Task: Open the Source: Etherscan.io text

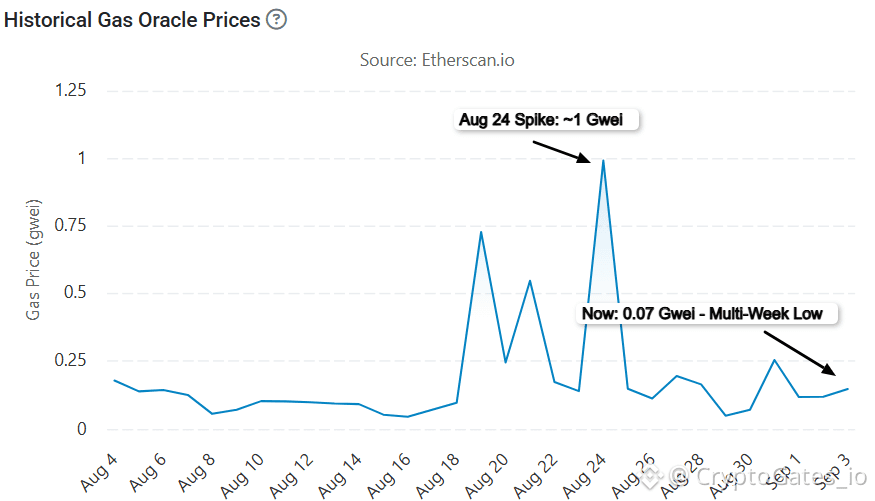Action: tap(437, 60)
